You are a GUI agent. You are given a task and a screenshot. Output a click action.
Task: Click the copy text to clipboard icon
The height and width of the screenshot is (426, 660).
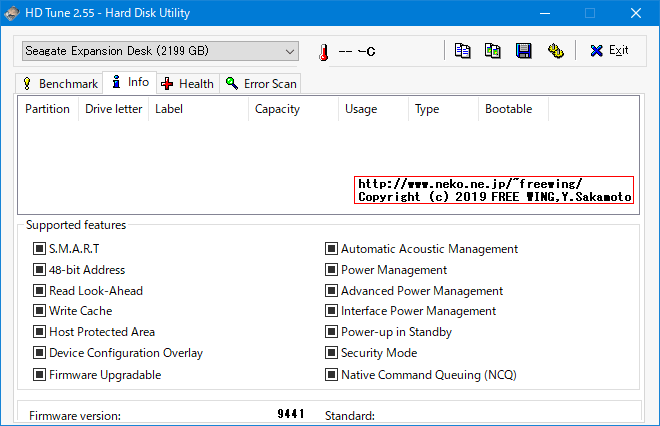pyautogui.click(x=462, y=51)
